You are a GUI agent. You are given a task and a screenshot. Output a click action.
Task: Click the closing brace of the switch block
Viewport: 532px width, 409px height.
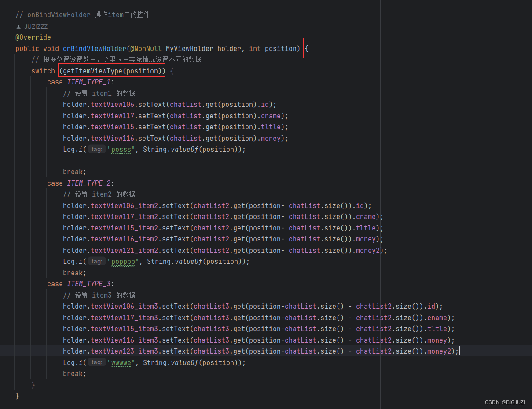point(33,384)
